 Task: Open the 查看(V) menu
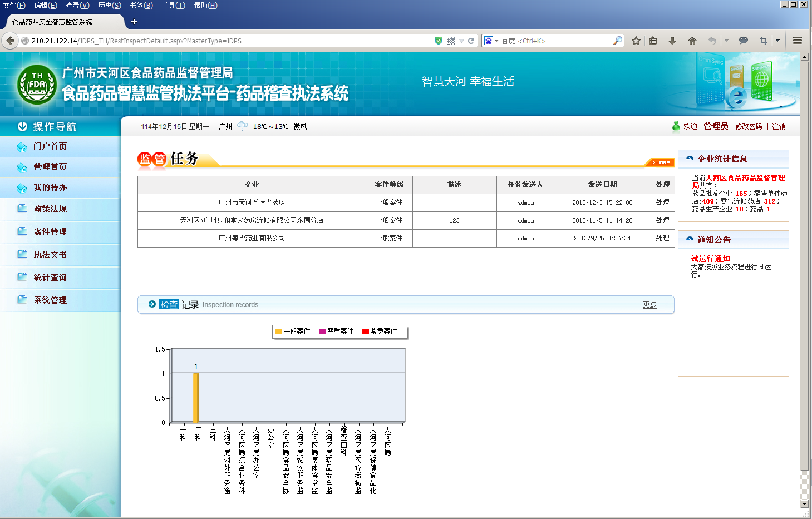pyautogui.click(x=77, y=5)
